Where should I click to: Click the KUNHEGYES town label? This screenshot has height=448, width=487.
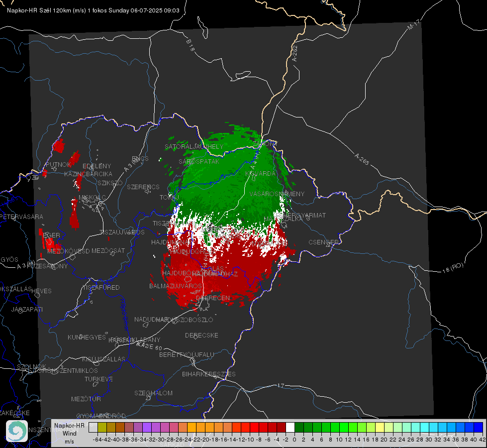(87, 337)
